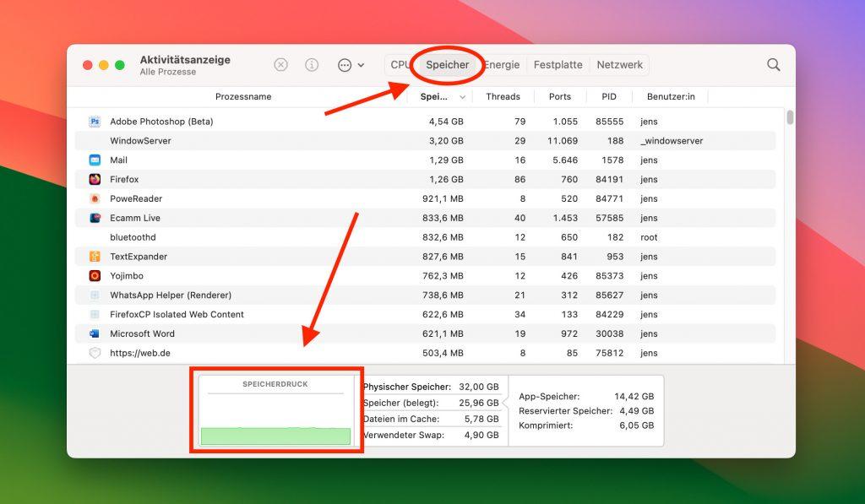Select the WindowServer process row

(x=426, y=141)
